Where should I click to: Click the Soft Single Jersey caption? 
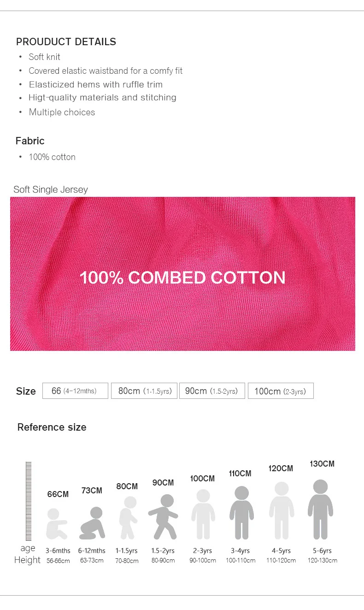[51, 190]
